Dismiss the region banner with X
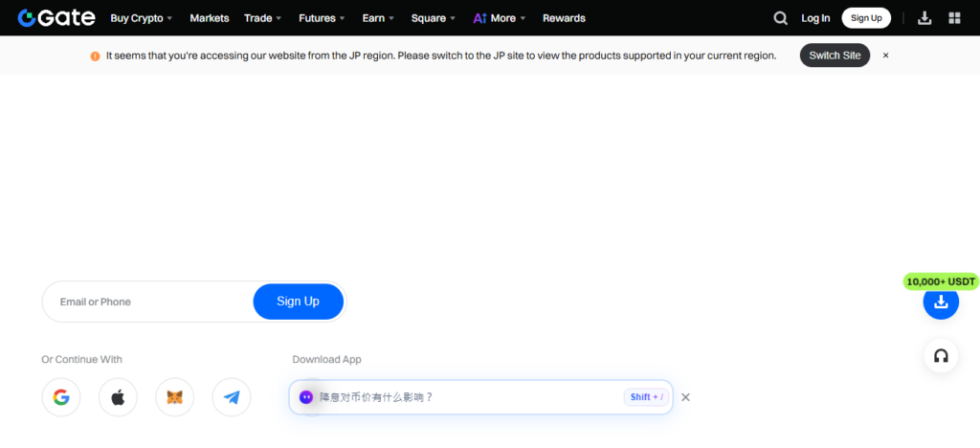Image resolution: width=980 pixels, height=448 pixels. click(x=885, y=55)
